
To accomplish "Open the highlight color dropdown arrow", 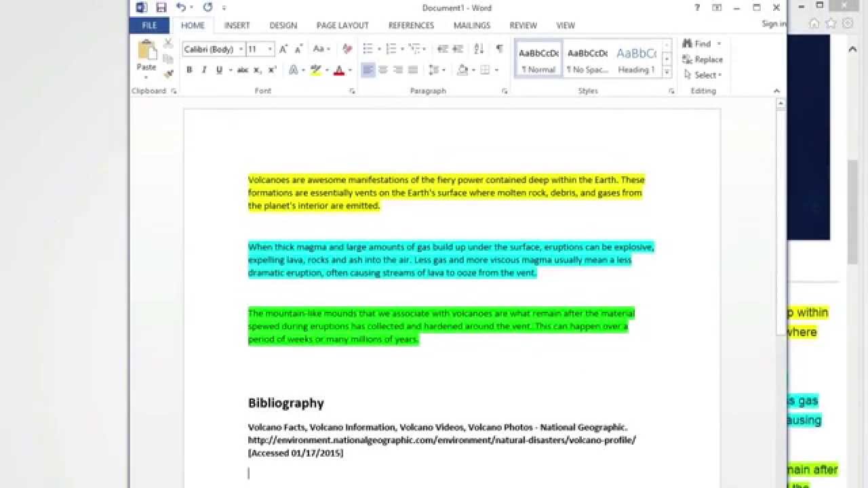I will [x=326, y=70].
